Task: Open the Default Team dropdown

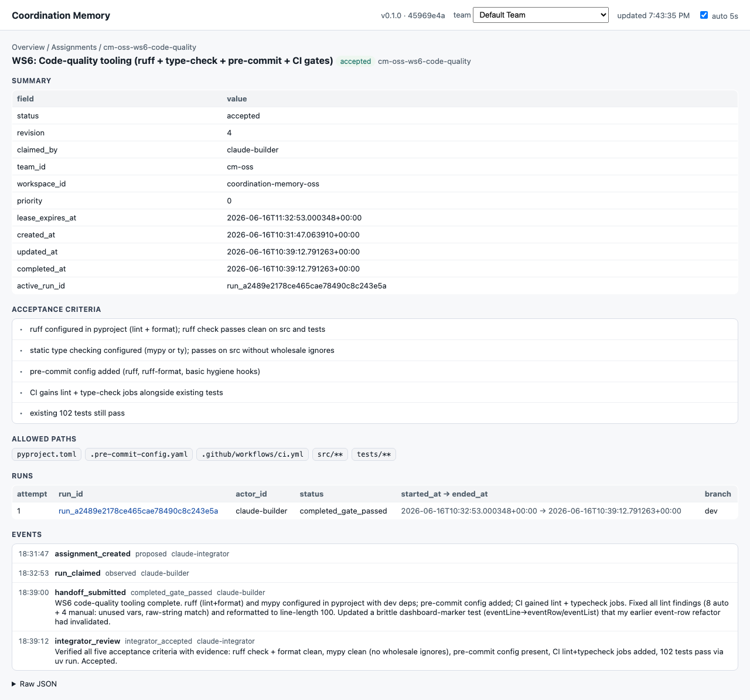Action: coord(540,15)
